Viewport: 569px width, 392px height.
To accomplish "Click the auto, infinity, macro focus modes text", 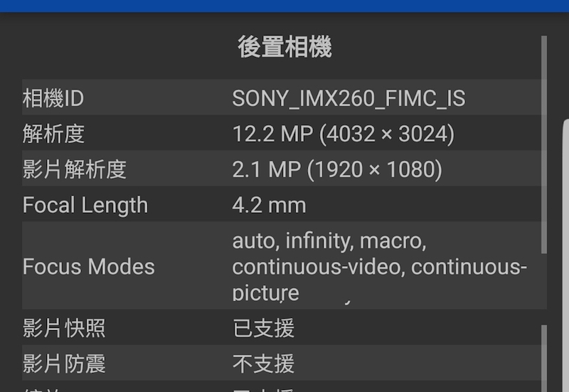I will [329, 242].
